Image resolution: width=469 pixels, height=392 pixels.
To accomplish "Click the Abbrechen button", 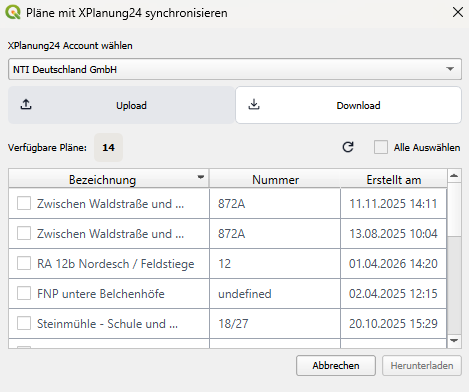I will click(336, 366).
